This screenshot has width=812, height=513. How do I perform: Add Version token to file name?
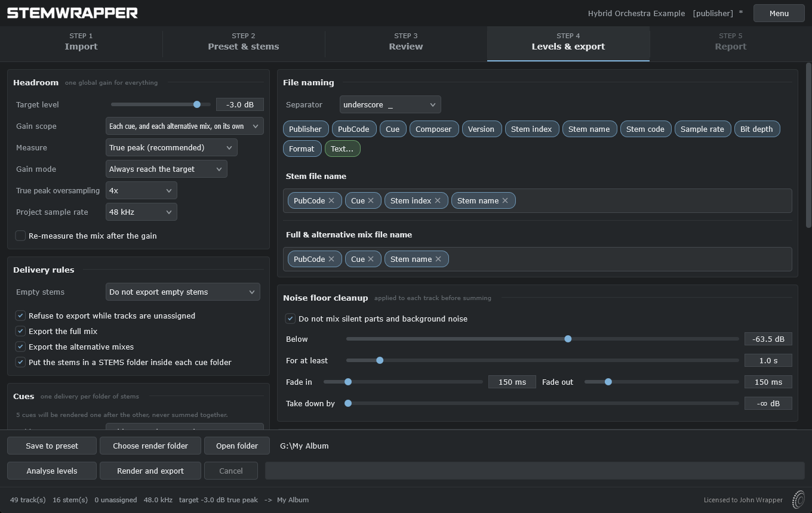point(481,129)
